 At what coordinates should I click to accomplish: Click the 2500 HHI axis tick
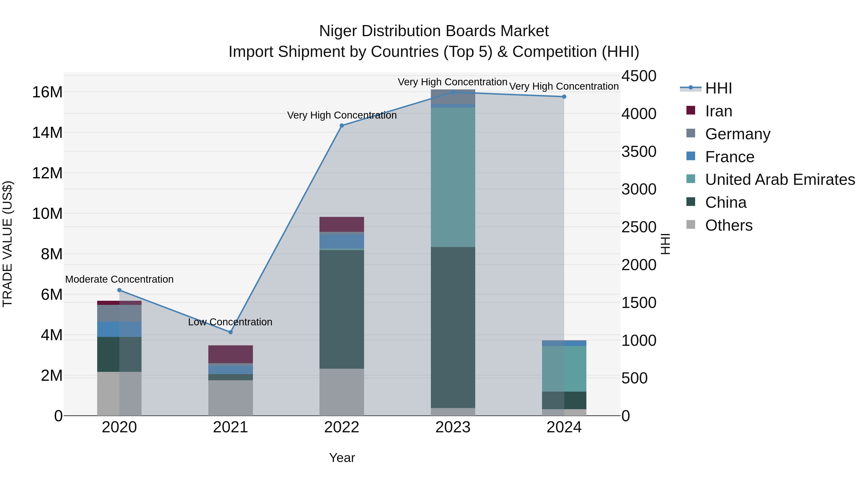(639, 227)
